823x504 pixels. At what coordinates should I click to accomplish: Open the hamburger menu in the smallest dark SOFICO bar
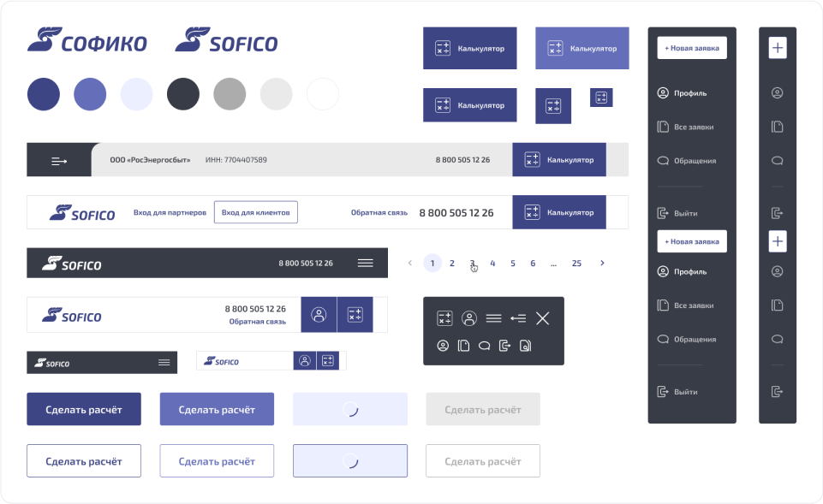click(164, 363)
